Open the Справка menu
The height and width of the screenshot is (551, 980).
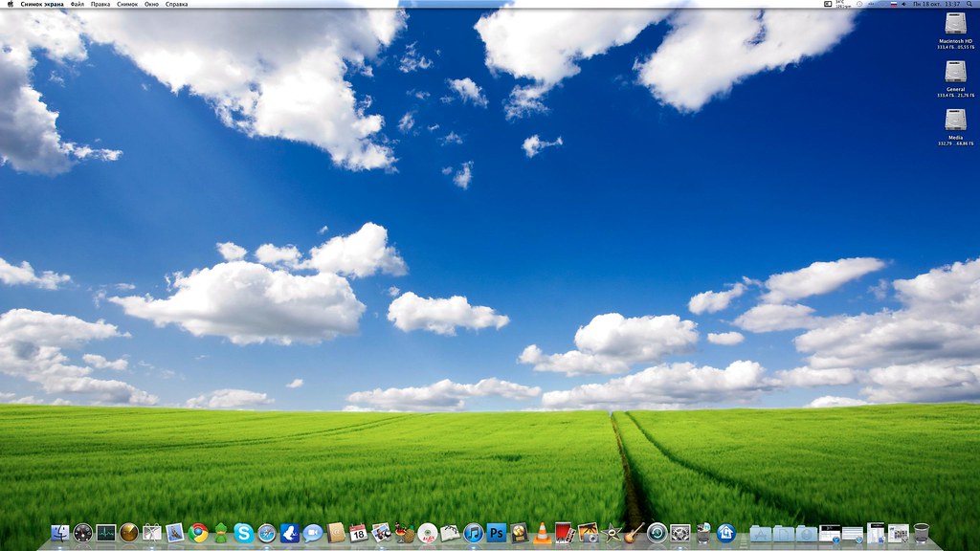[176, 5]
